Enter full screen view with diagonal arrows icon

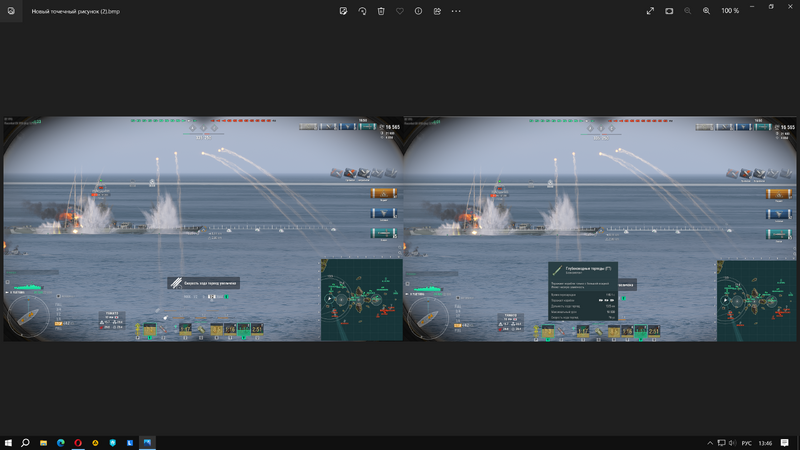click(651, 10)
